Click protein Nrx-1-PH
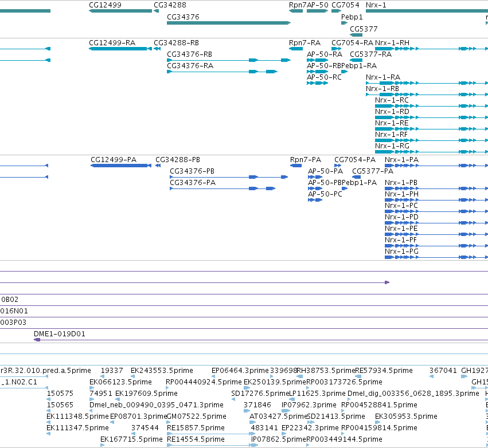488x448 pixels. click(401, 194)
